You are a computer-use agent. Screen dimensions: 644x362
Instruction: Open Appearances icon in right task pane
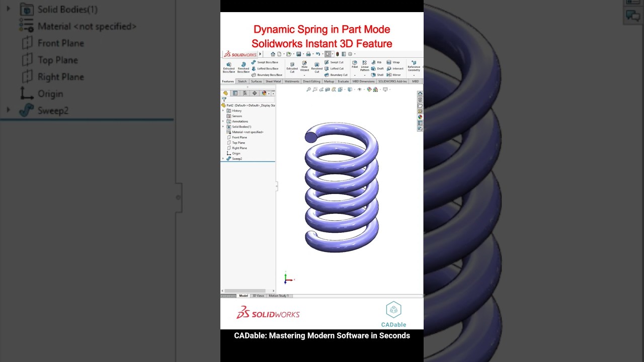420,117
